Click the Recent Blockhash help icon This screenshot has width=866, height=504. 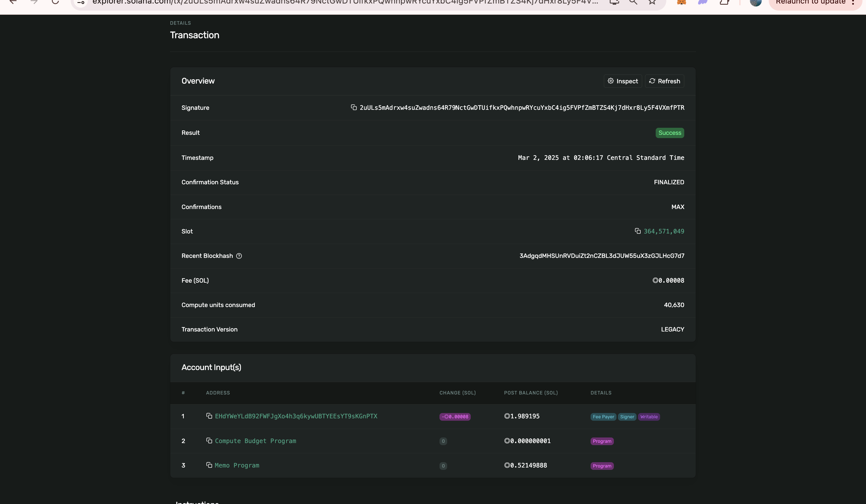click(x=239, y=256)
